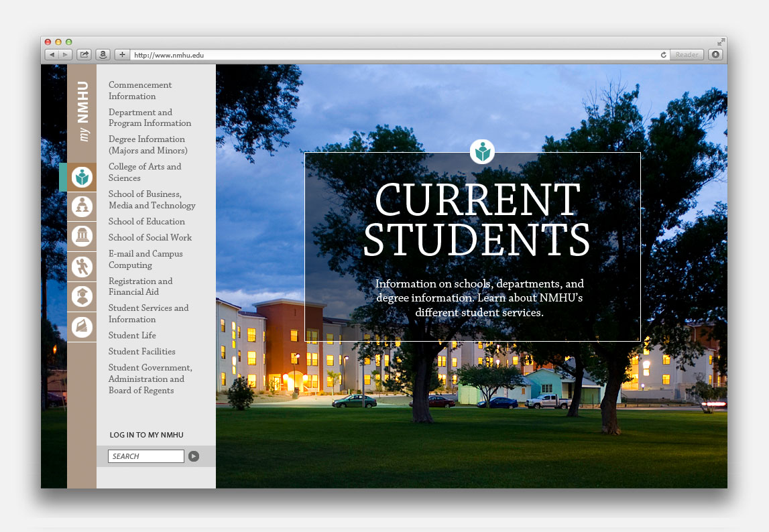
Task: Open Department and Program Information
Action: pyautogui.click(x=150, y=118)
